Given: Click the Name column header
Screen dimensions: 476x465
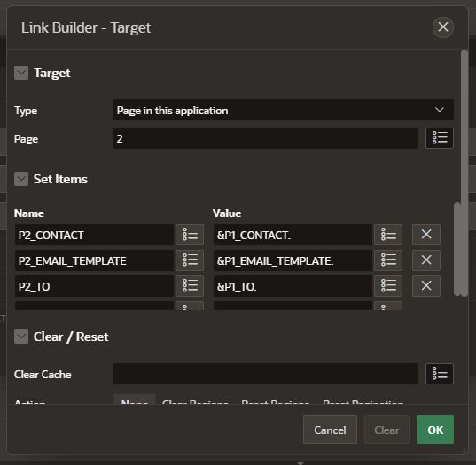Looking at the screenshot, I should point(29,213).
